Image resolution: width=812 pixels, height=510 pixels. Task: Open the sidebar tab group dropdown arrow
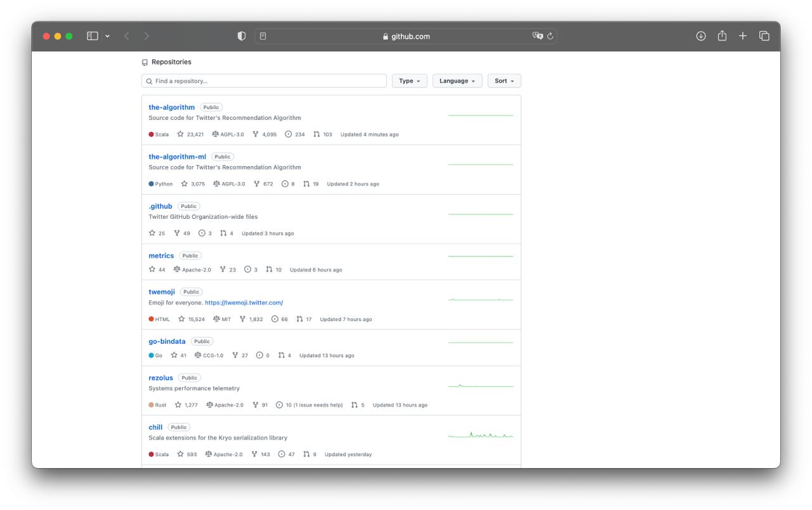(x=107, y=36)
